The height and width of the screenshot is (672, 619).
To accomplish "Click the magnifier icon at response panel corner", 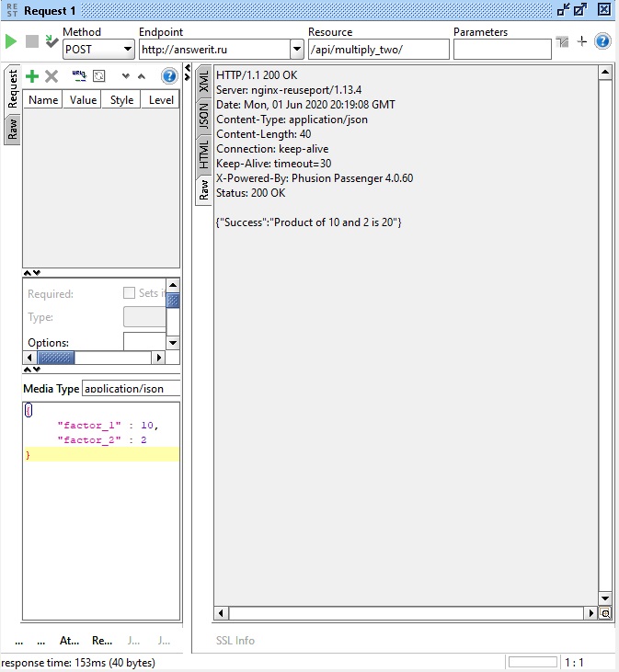I will tap(605, 613).
